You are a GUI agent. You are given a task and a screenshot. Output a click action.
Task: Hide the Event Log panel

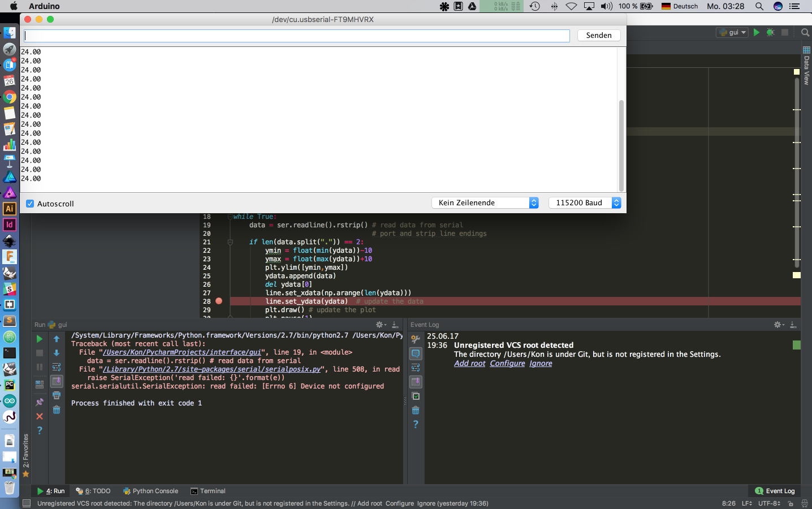tap(793, 325)
